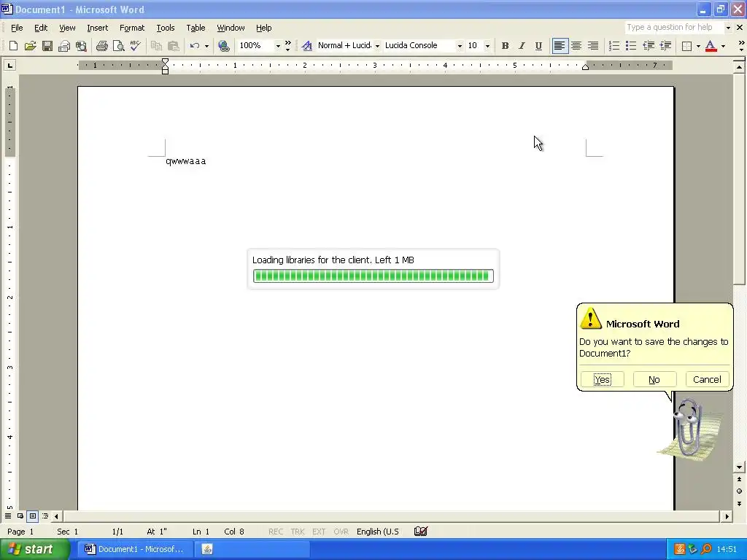Toggle bold formatting

click(505, 46)
